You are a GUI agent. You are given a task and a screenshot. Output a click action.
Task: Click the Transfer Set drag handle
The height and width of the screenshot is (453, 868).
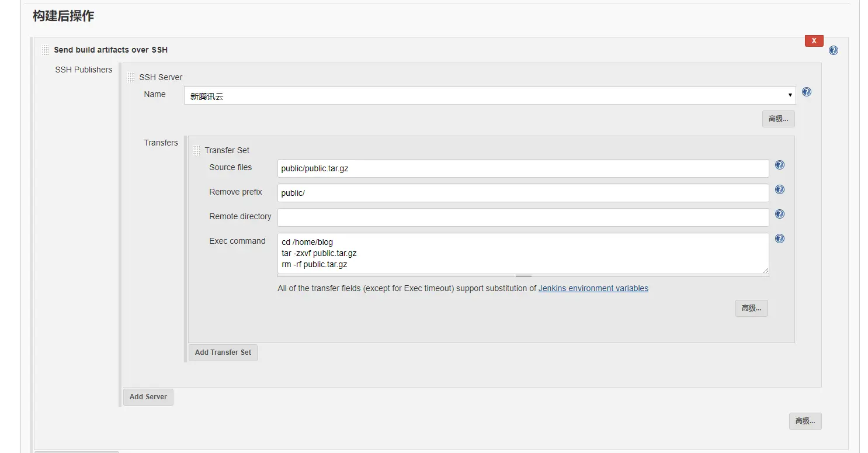196,151
